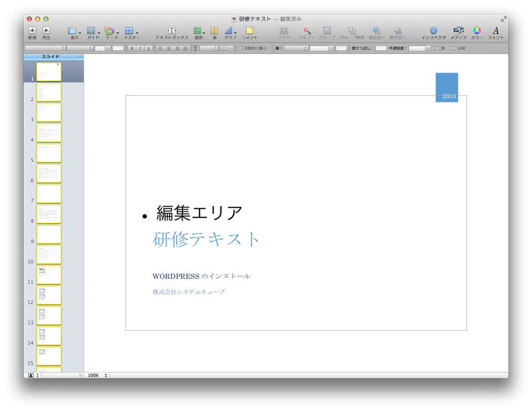The image size is (532, 411).
Task: Toggle italic formatting in format bar
Action: [x=140, y=49]
